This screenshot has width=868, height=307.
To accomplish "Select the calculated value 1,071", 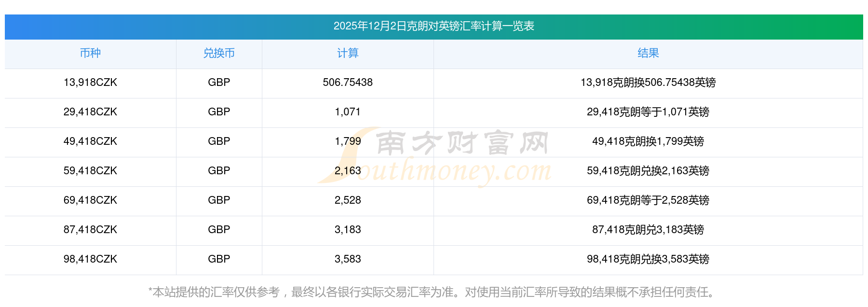I will [348, 112].
